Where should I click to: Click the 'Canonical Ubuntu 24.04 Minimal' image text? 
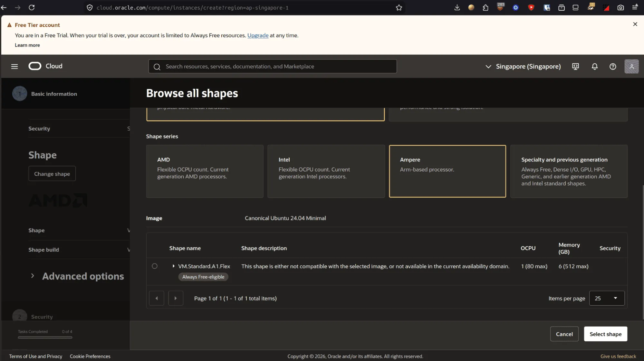285,218
